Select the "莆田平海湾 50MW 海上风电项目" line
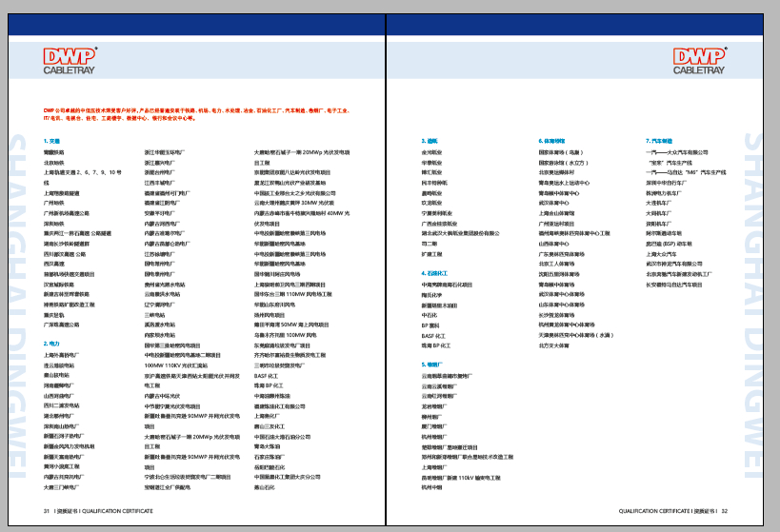 (x=291, y=325)
